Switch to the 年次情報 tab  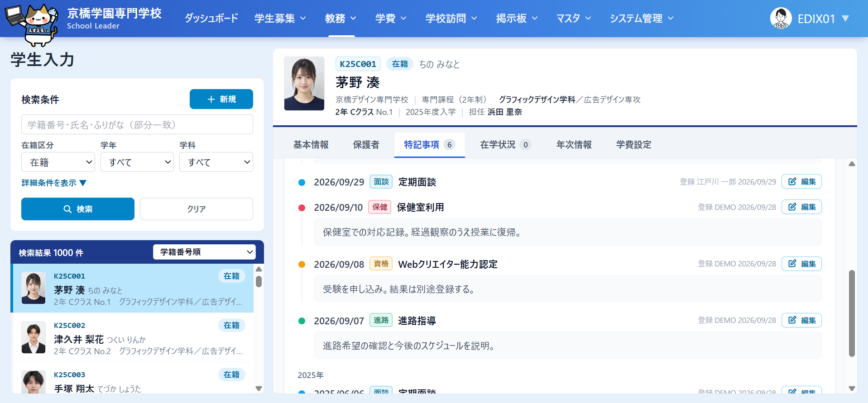tap(574, 145)
